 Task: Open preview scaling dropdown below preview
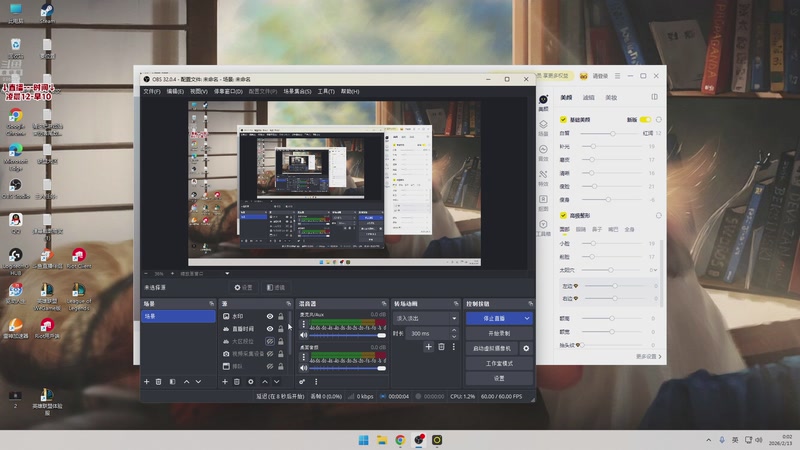[227, 273]
